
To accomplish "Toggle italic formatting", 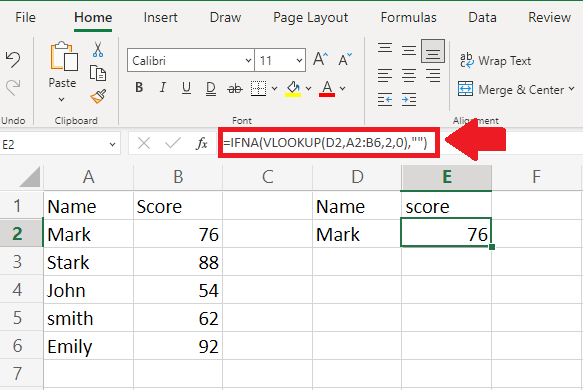I will click(162, 88).
